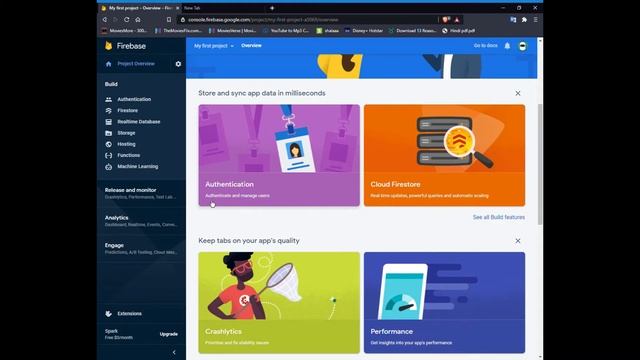640x360 pixels.
Task: Click the Firestore icon in sidebar
Action: (109, 111)
